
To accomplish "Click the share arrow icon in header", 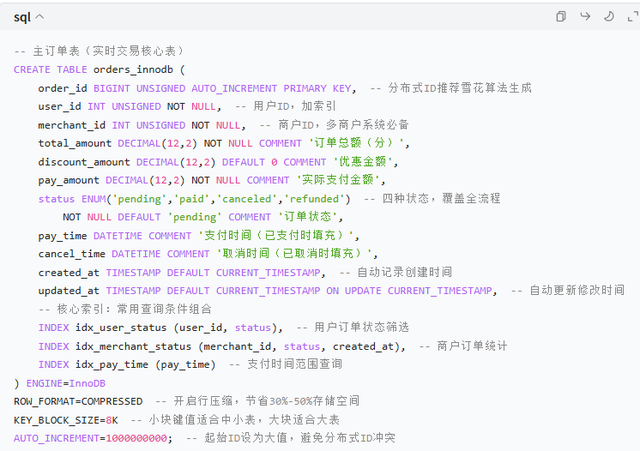I will pos(585,16).
